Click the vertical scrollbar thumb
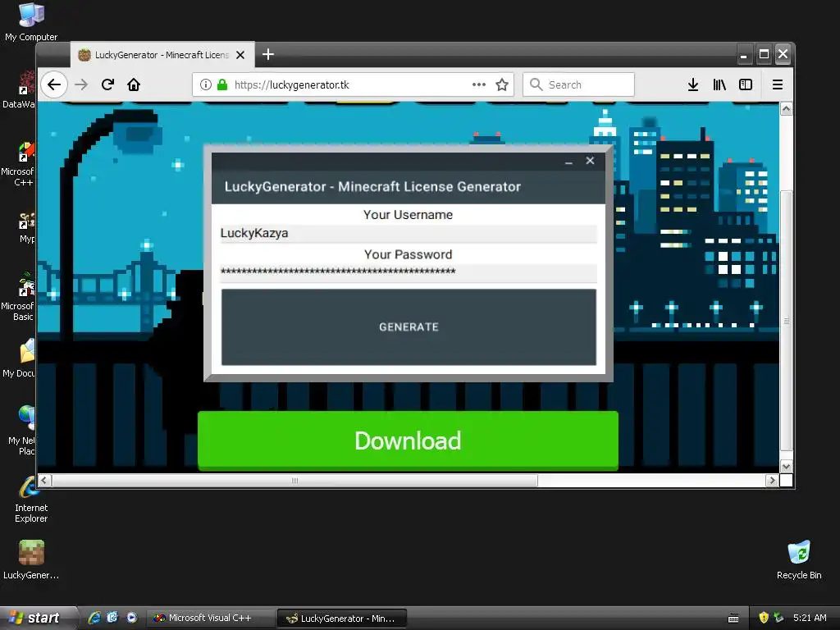This screenshot has height=630, width=840. coord(786,321)
